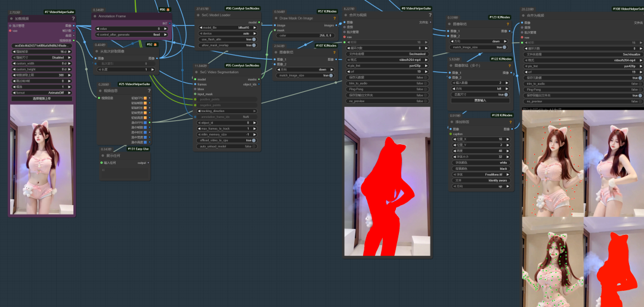Collapse the 从批次获取图像 node title dot
Viewport: 644px width, 307px height.
coord(97,51)
